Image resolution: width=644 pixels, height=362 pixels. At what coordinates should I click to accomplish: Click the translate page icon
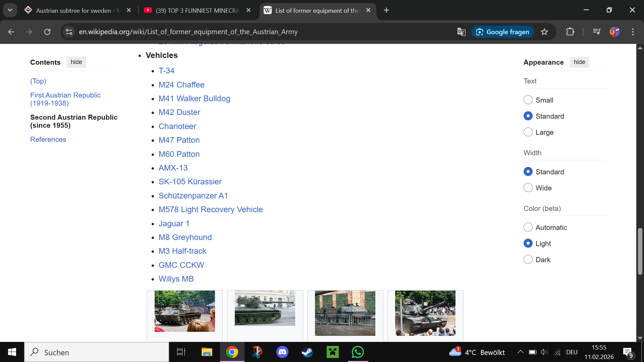pyautogui.click(x=461, y=32)
